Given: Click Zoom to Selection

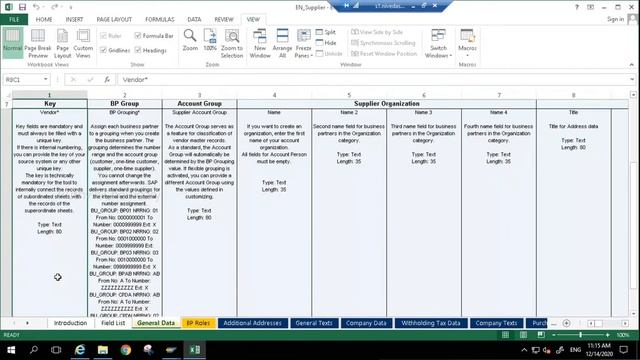Looking at the screenshot, I should click(232, 43).
